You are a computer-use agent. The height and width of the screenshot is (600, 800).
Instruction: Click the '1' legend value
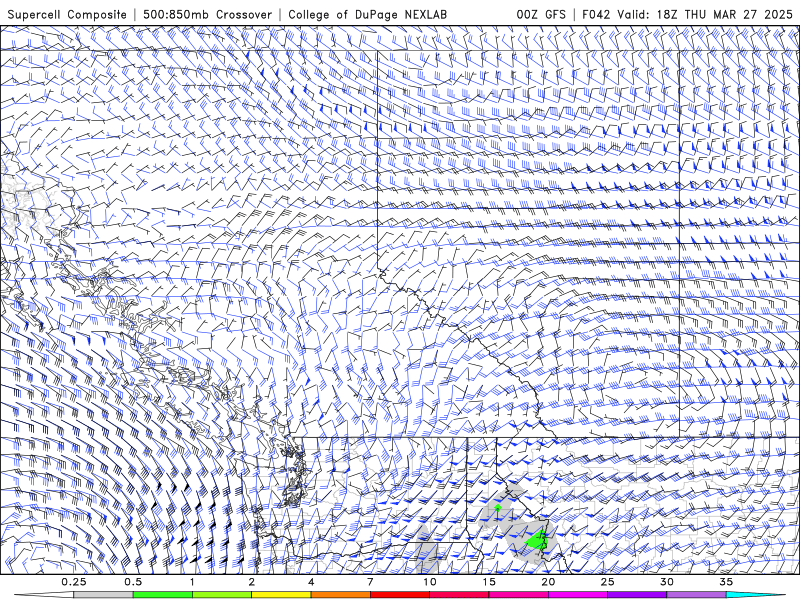tap(192, 582)
